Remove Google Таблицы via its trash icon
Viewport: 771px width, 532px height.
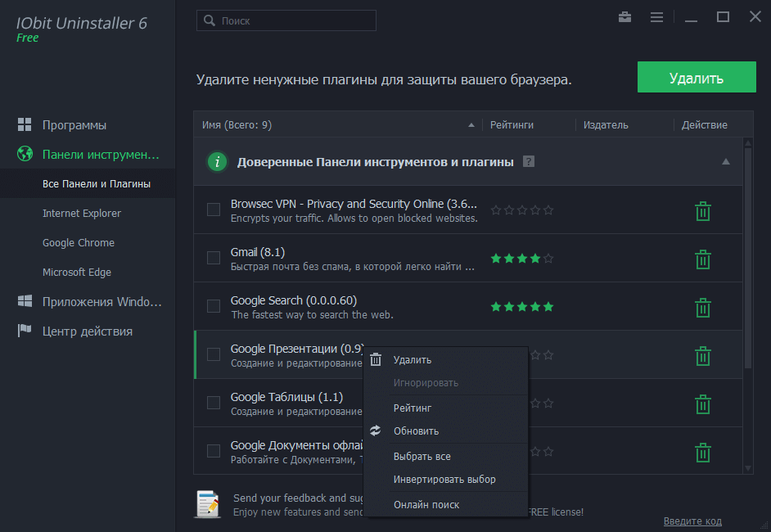(x=702, y=404)
